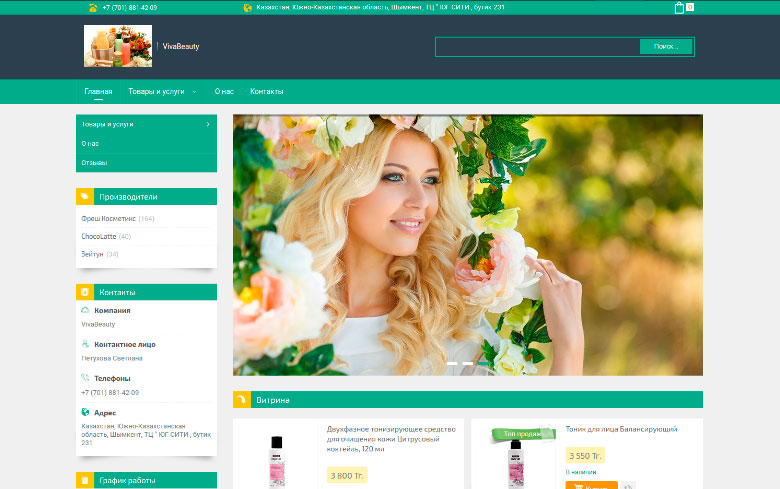The width and height of the screenshot is (780, 489).
Task: Click the Витрина section header icon
Action: pos(242,400)
